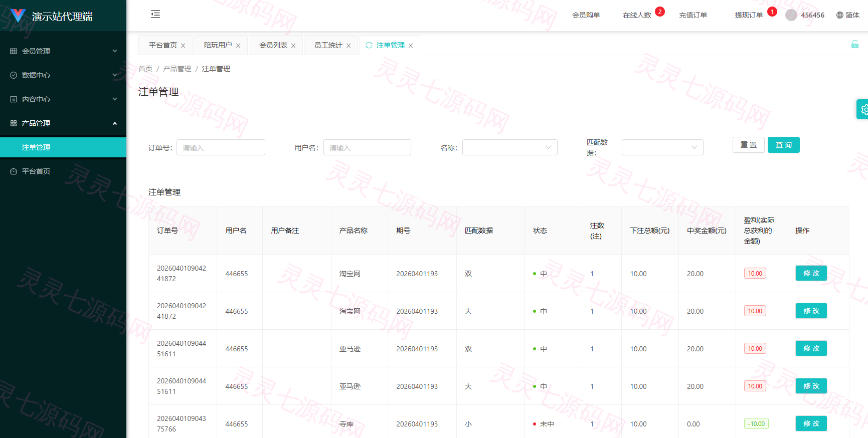Image resolution: width=868 pixels, height=438 pixels.
Task: Close the 员工统计 tab
Action: [x=349, y=46]
